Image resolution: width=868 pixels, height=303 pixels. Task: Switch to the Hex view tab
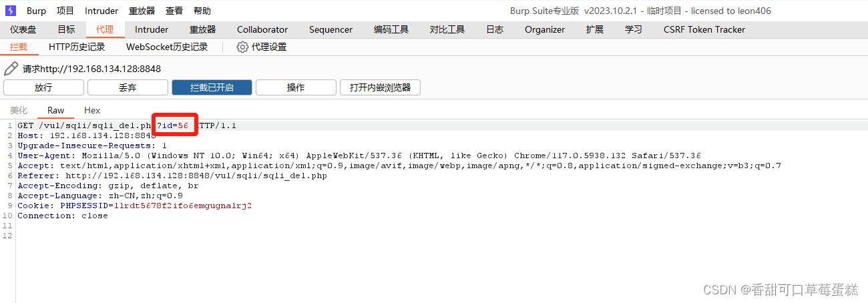[x=92, y=110]
